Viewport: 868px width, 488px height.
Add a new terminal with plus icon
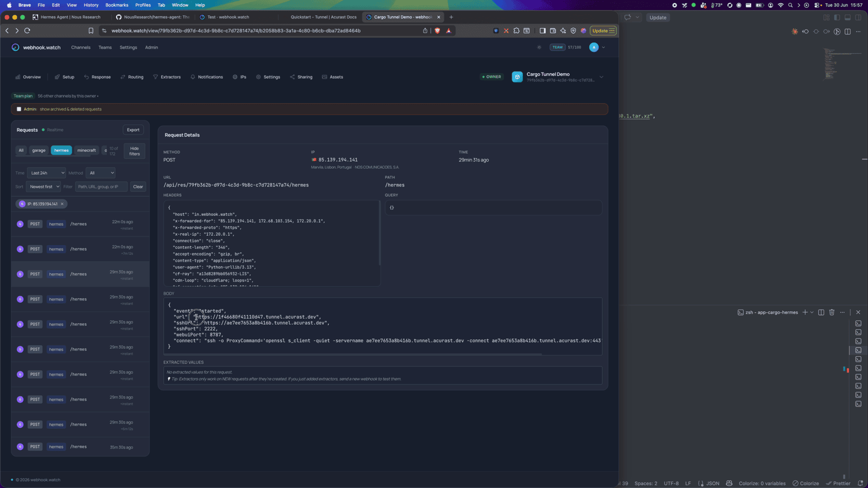click(805, 312)
